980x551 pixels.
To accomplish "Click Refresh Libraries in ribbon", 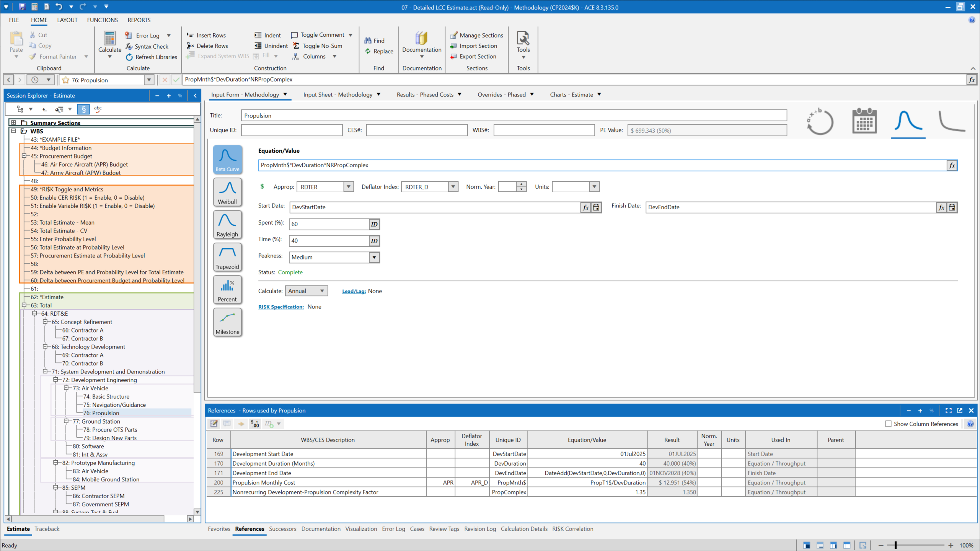I will click(151, 57).
